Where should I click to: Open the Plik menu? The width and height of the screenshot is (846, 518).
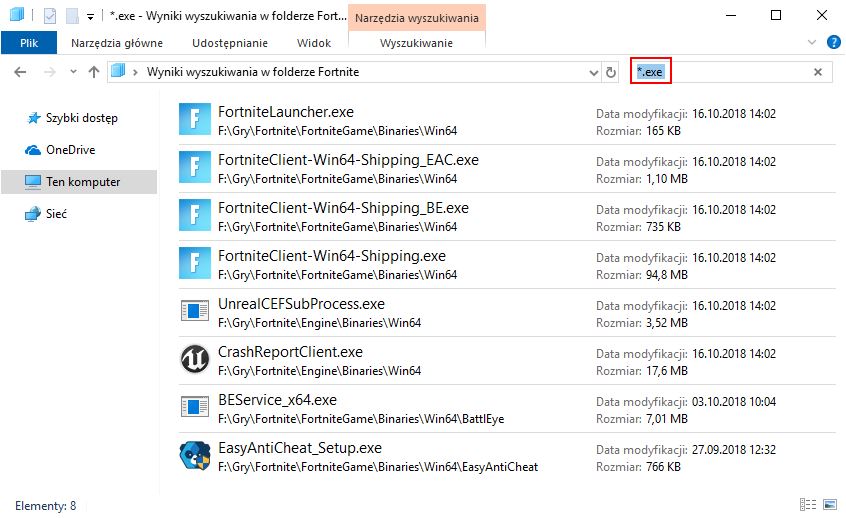click(29, 43)
